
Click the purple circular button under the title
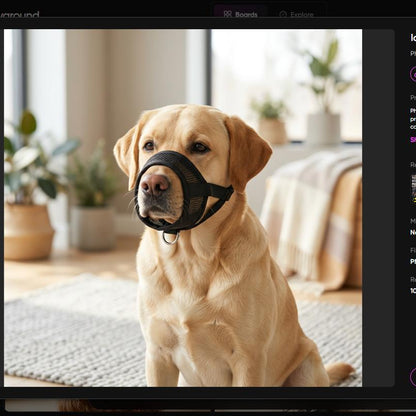pyautogui.click(x=413, y=74)
